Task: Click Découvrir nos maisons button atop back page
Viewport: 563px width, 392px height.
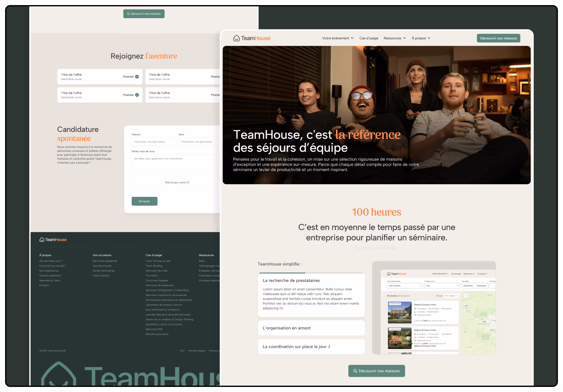Action: tap(144, 14)
